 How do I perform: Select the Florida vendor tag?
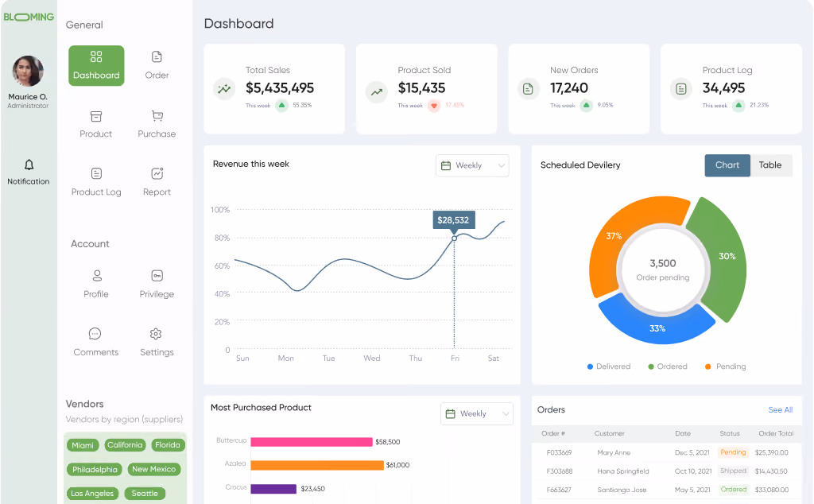pos(168,445)
